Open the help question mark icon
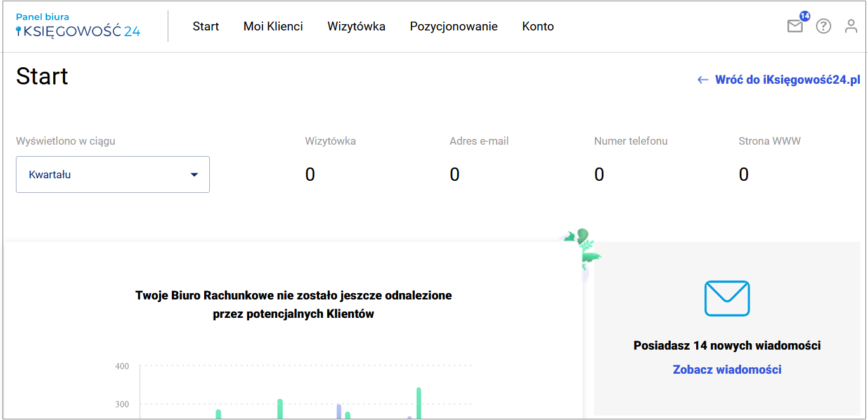Viewport: 868px width, 420px height. (x=823, y=27)
